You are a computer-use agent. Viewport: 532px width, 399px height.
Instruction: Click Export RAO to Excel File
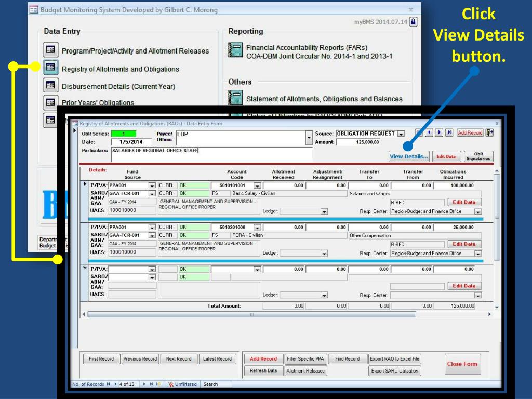(x=395, y=358)
